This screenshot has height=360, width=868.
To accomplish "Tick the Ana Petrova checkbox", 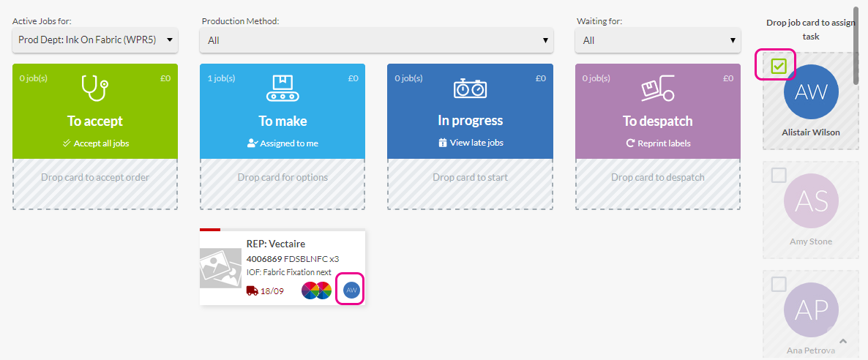I will tap(779, 284).
